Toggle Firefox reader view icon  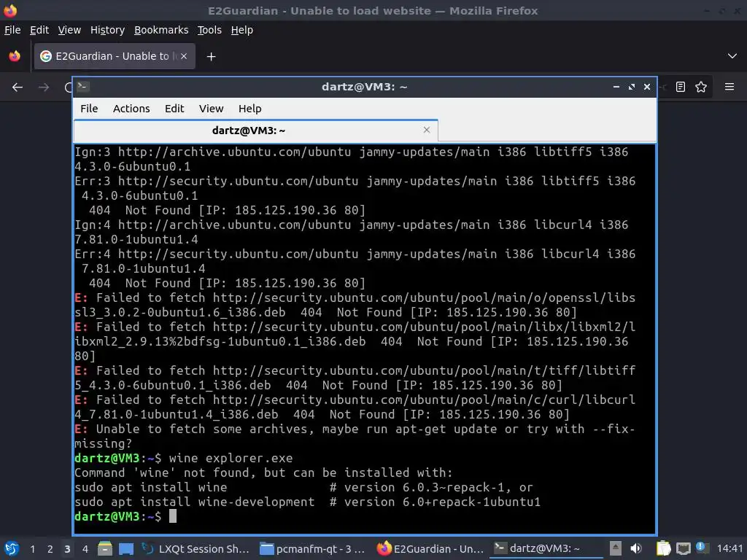681,87
